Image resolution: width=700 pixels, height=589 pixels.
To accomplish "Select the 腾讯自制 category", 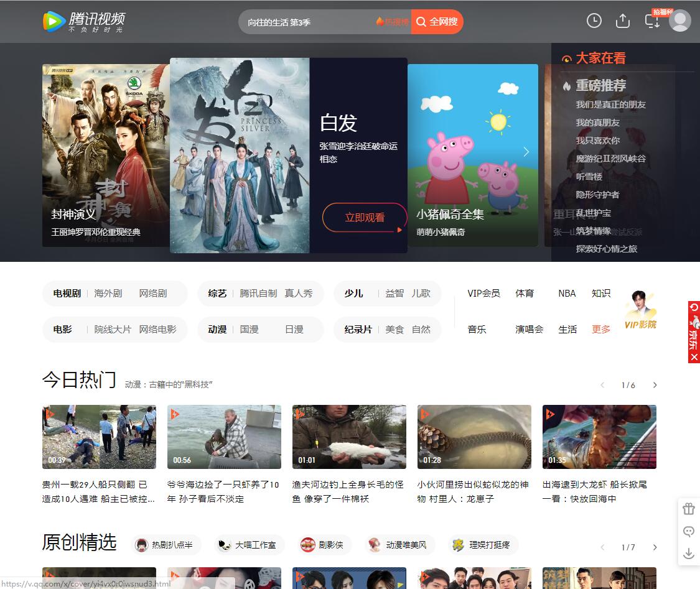I will (258, 293).
